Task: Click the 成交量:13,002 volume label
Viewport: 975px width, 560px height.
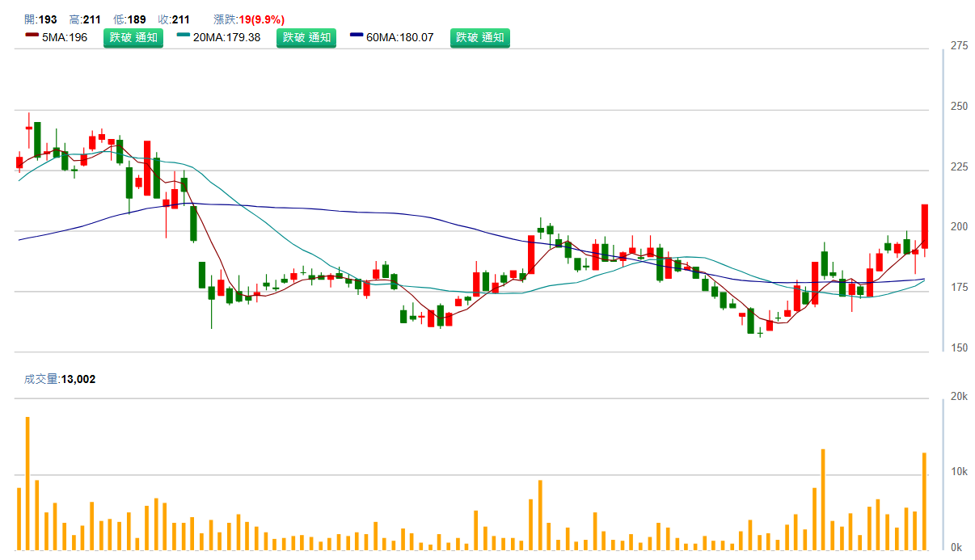Action: 60,378
